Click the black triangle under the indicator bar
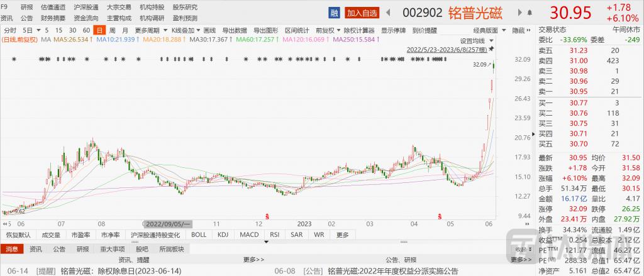 pos(266,242)
